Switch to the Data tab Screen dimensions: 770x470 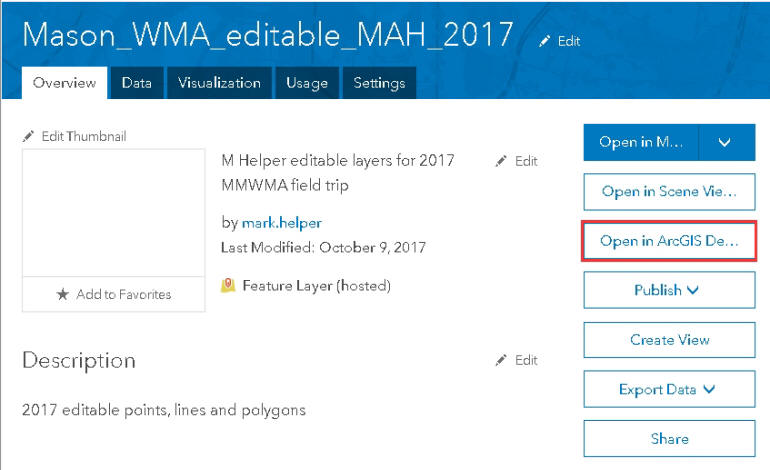[x=137, y=83]
